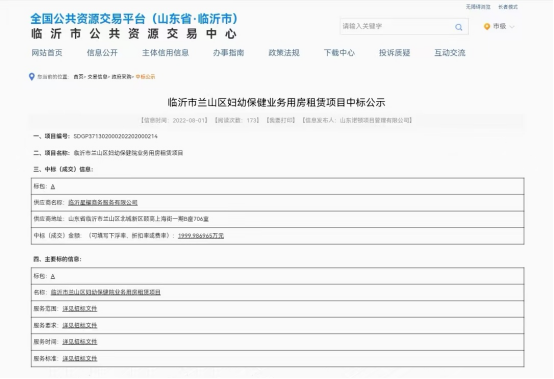The height and width of the screenshot is (379, 554).
Task: Select the 政策法规 menu item
Action: (284, 53)
